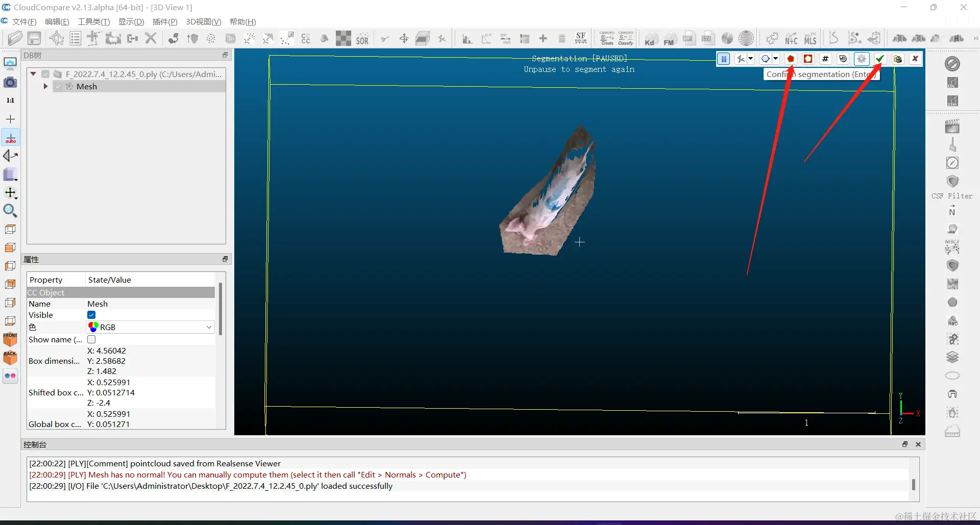Image resolution: width=980 pixels, height=525 pixels.
Task: Click the Open file folder icon
Action: pos(15,38)
